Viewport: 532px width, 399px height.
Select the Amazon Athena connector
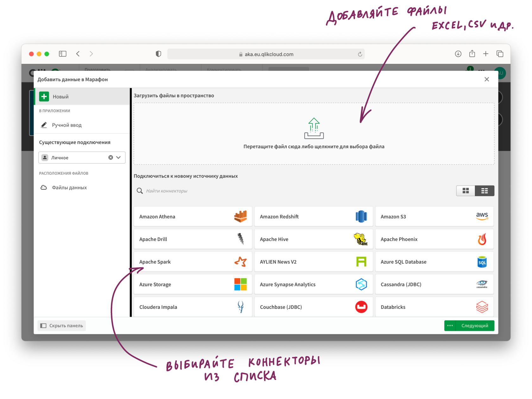(x=193, y=216)
